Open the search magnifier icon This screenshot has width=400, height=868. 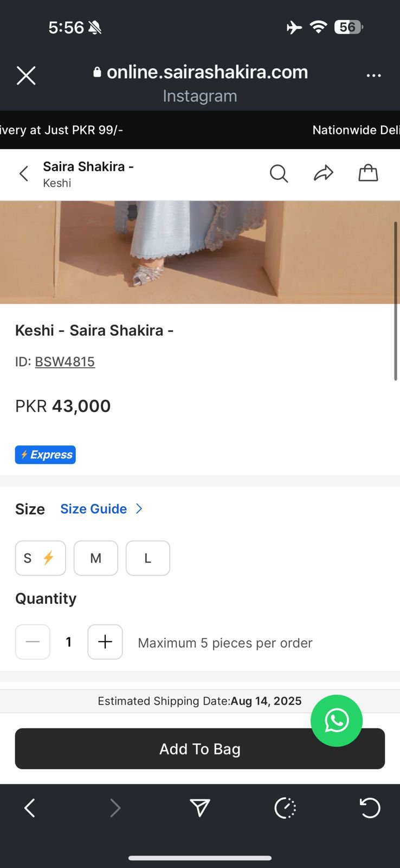[x=279, y=174]
